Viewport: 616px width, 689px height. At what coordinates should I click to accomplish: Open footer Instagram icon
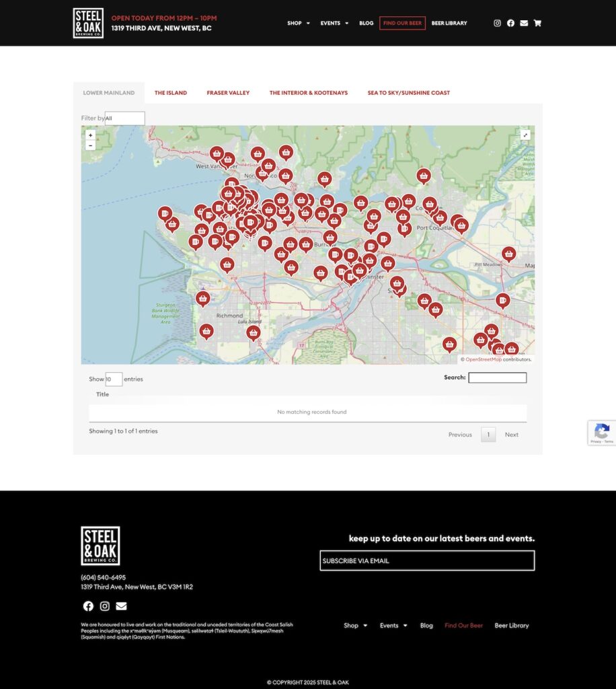click(104, 606)
